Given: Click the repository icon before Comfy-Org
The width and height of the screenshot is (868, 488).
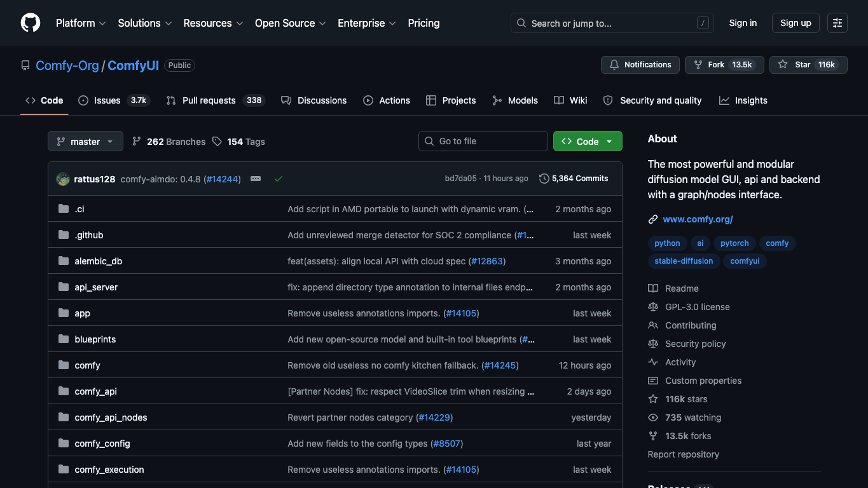Looking at the screenshot, I should point(25,65).
